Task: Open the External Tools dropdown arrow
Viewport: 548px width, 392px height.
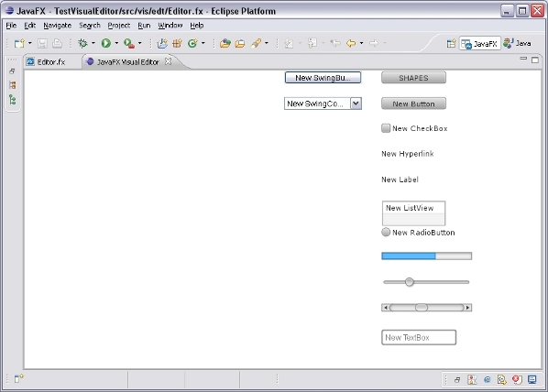Action: tap(140, 43)
